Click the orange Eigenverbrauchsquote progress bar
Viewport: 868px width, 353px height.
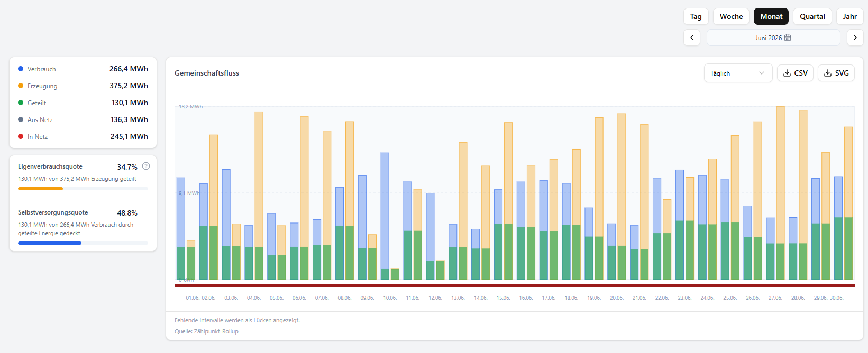coord(40,189)
